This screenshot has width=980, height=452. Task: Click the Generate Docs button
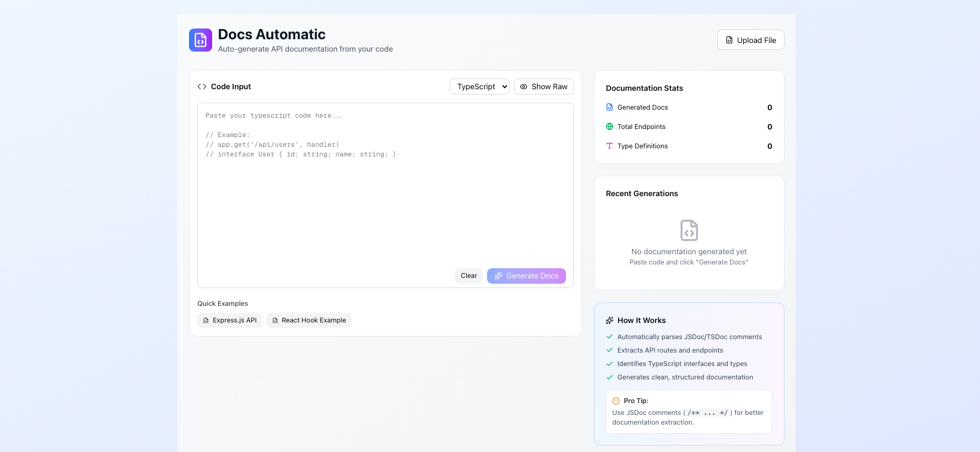pyautogui.click(x=526, y=276)
